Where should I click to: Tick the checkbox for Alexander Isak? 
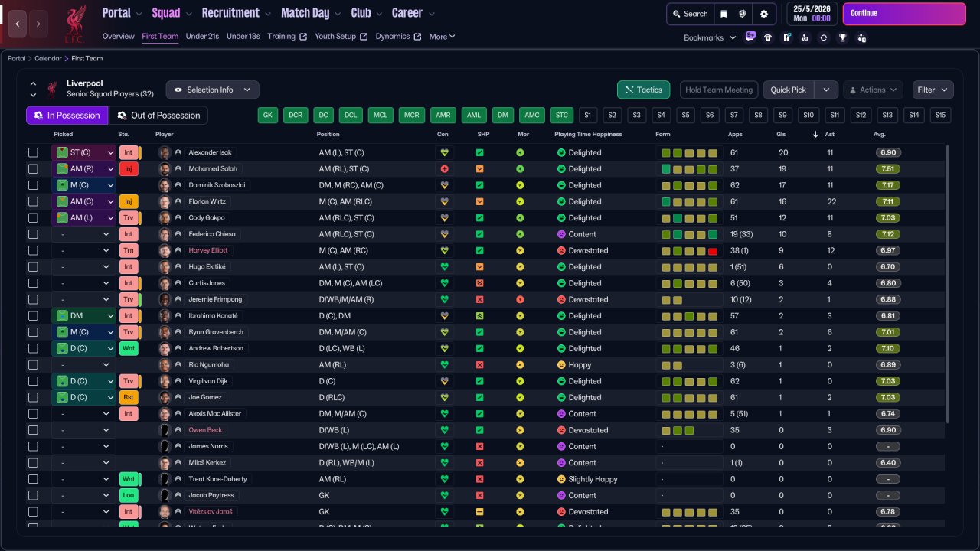pos(33,152)
